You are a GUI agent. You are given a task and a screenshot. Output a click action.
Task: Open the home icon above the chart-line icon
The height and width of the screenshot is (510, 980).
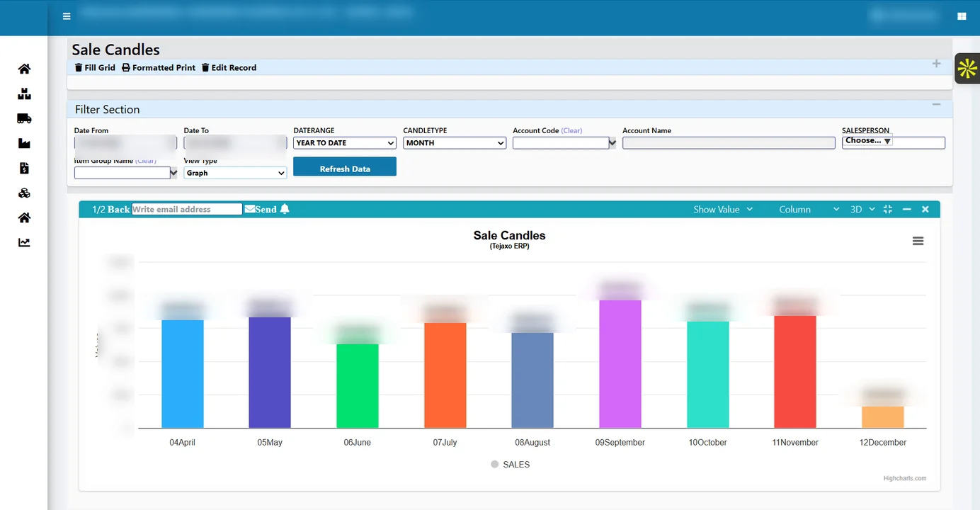point(24,217)
